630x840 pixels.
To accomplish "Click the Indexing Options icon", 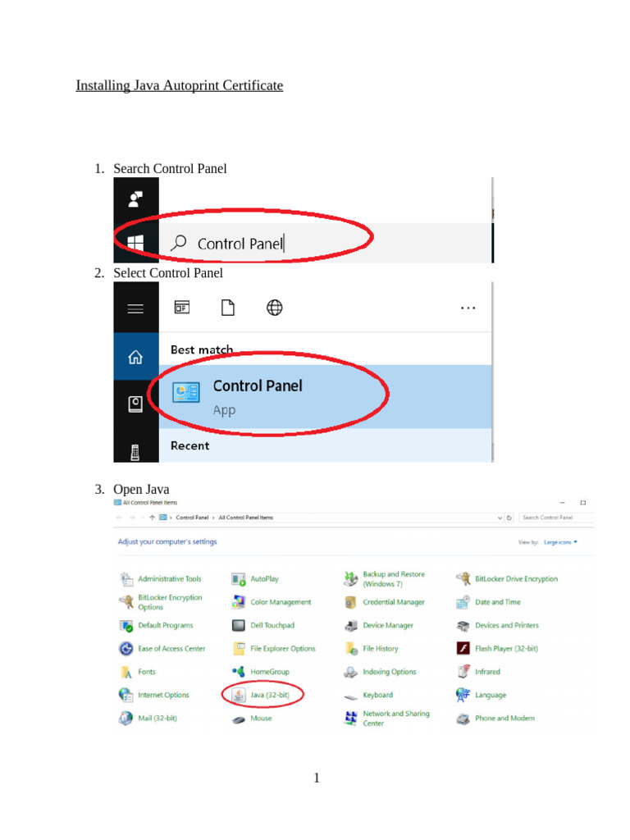I will [351, 672].
